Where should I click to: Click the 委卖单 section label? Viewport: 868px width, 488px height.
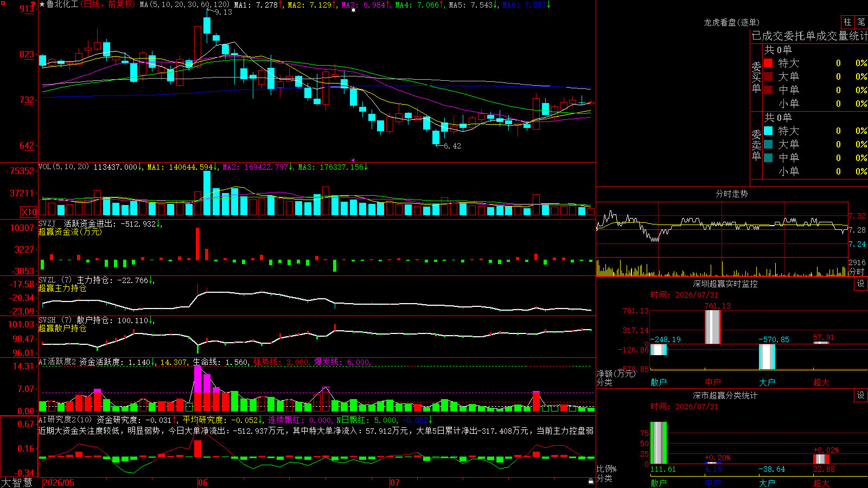pos(756,145)
